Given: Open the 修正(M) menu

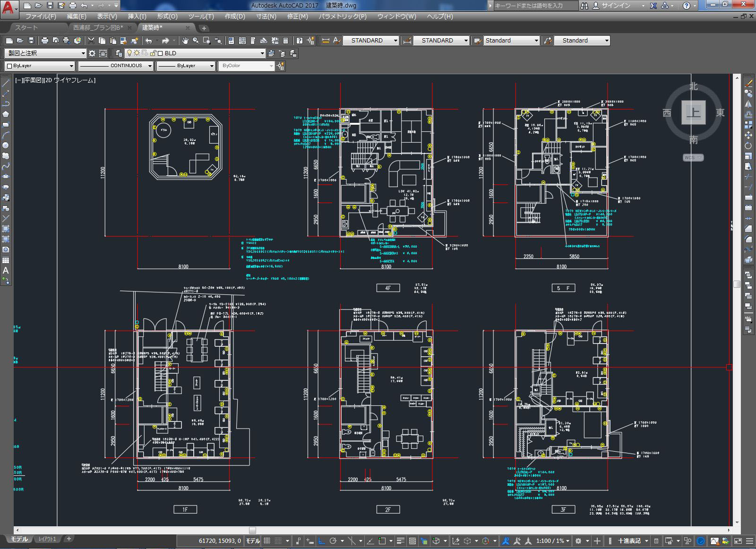Looking at the screenshot, I should pyautogui.click(x=295, y=16).
